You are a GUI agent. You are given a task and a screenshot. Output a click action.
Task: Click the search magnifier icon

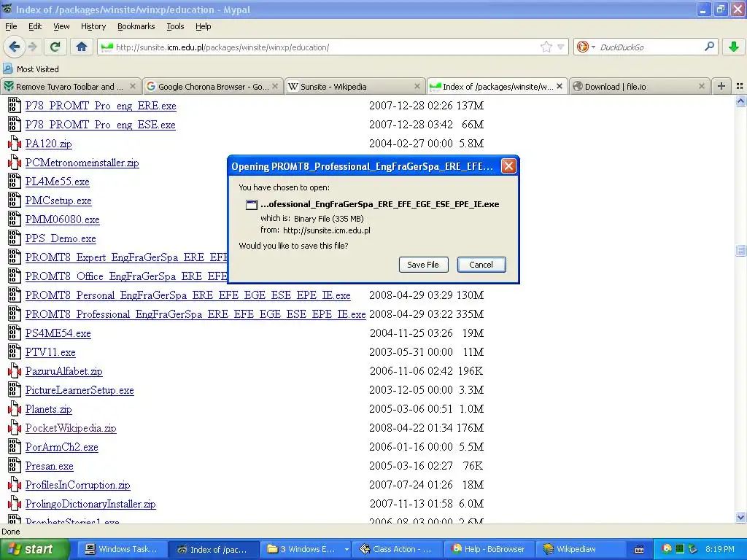pyautogui.click(x=709, y=46)
